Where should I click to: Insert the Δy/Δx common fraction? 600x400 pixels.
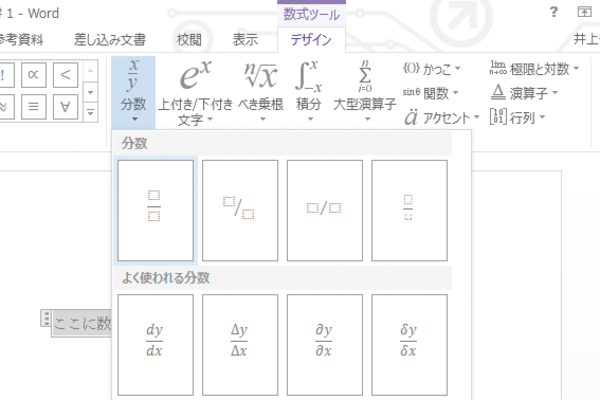pos(240,344)
